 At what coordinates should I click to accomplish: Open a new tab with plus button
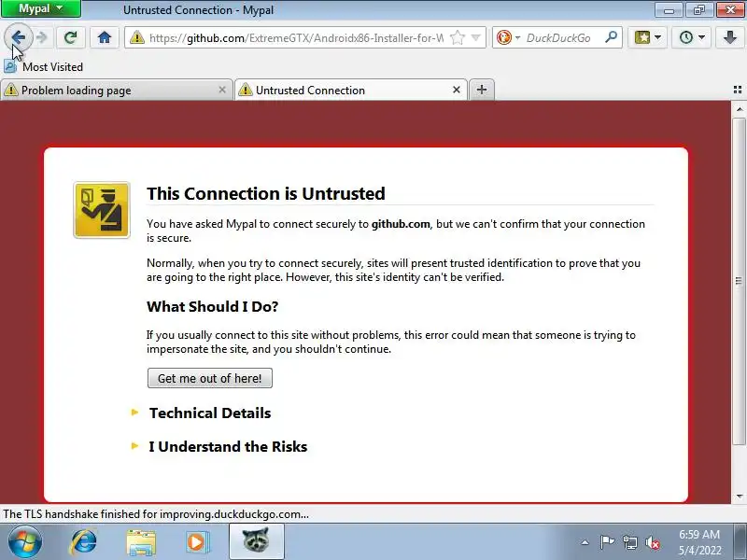[x=482, y=90]
